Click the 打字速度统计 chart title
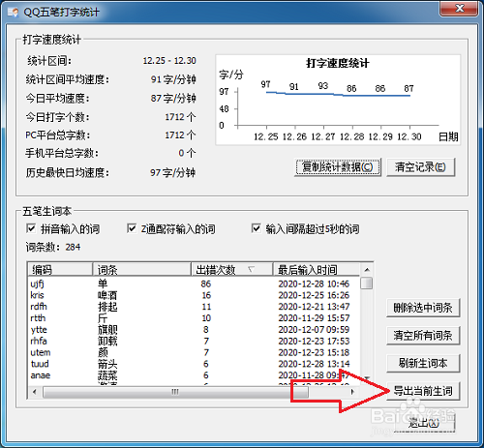The height and width of the screenshot is (448, 484). pyautogui.click(x=338, y=63)
